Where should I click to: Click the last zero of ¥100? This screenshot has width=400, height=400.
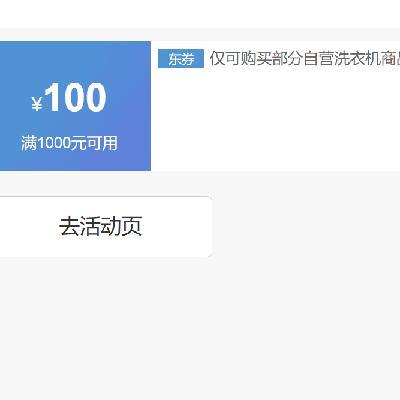coord(96,97)
